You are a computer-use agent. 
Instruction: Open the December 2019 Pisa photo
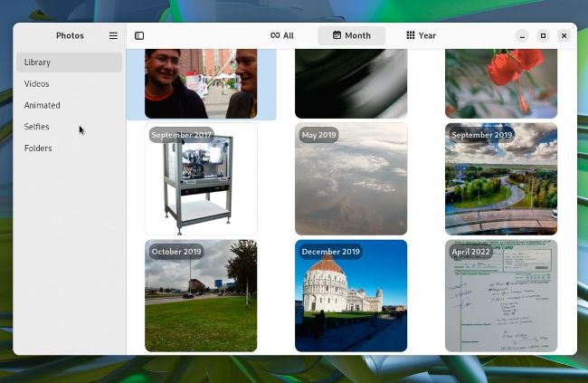(351, 295)
